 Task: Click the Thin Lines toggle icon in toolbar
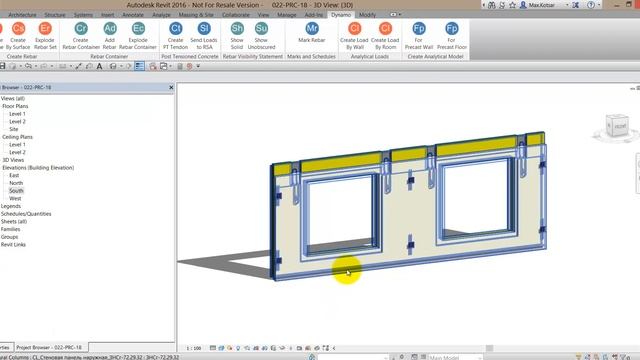coord(140,66)
